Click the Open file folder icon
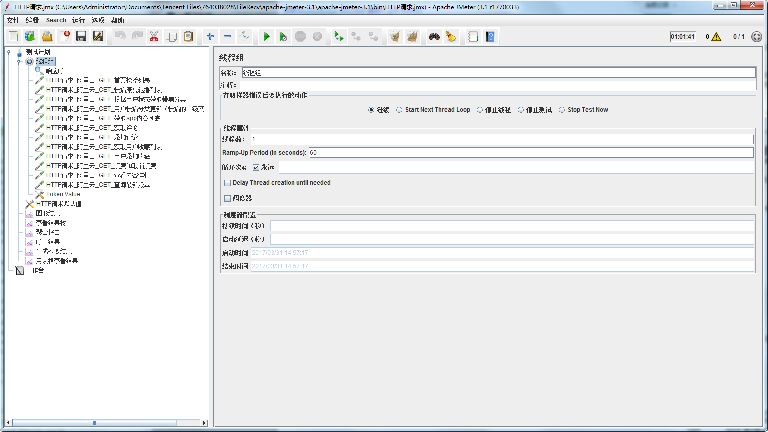This screenshot has width=768, height=432. [48, 37]
